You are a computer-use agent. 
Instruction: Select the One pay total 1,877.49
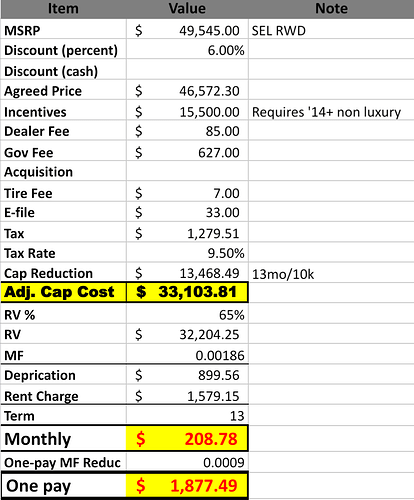pos(187,485)
